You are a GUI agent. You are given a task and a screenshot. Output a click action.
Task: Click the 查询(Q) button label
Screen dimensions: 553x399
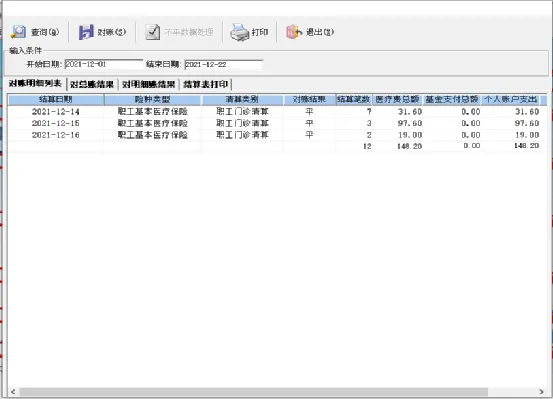(x=45, y=32)
